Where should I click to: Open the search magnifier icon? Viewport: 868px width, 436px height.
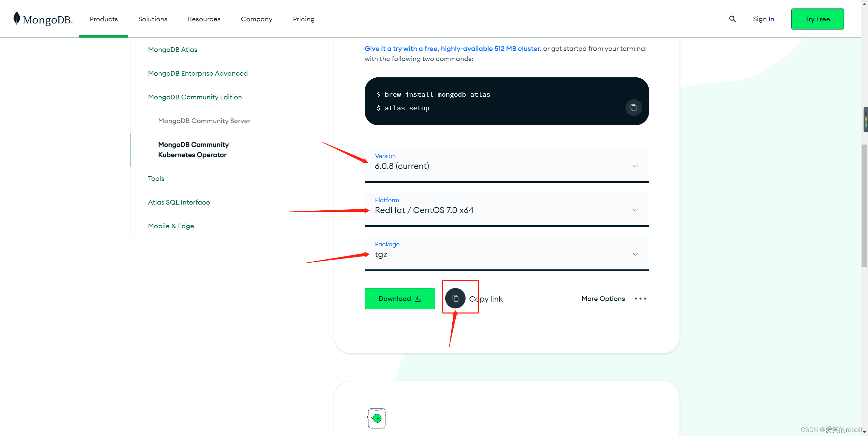click(732, 19)
